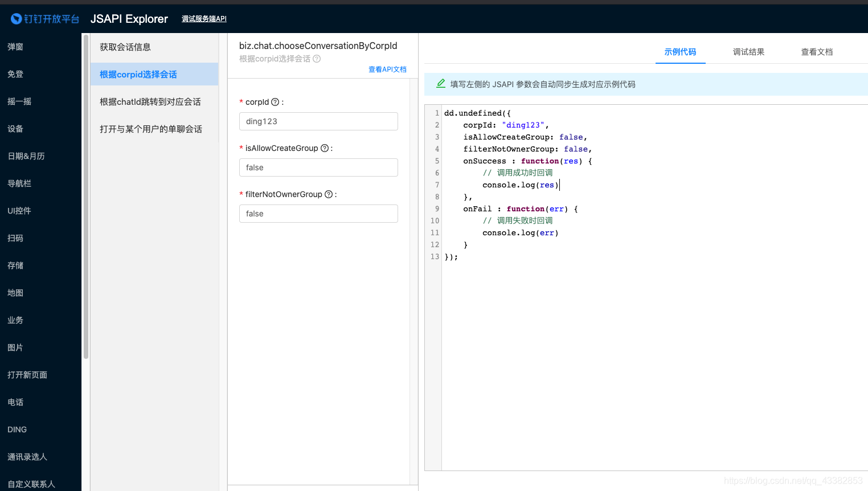This screenshot has width=868, height=491.
Task: Select 根据chatId跳转到对应会话 entry
Action: 154,101
